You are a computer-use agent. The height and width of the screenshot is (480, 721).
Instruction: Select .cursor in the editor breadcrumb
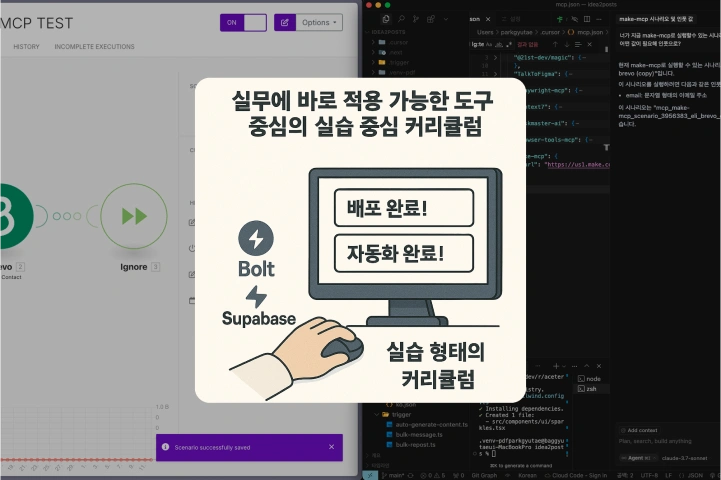(550, 32)
